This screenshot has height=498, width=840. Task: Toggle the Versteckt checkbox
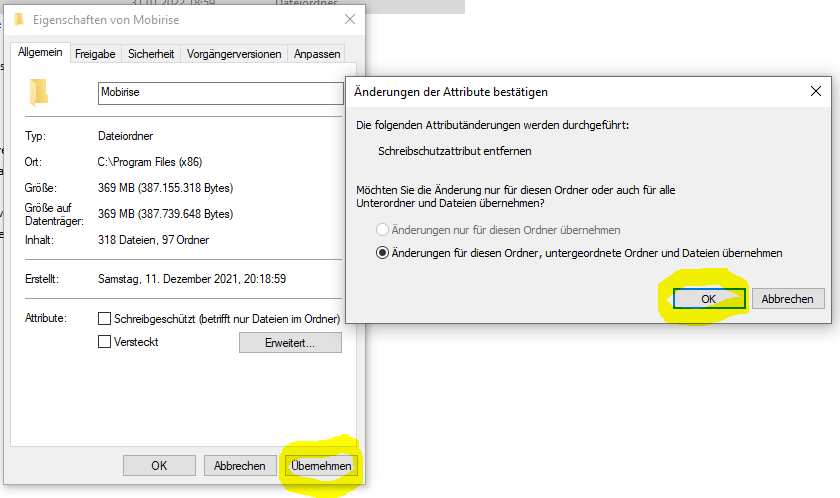104,342
